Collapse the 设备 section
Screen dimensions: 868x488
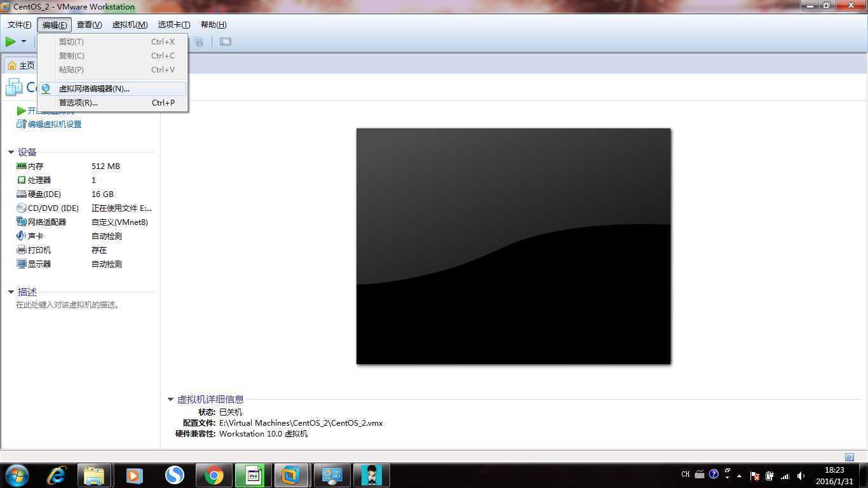pos(11,152)
